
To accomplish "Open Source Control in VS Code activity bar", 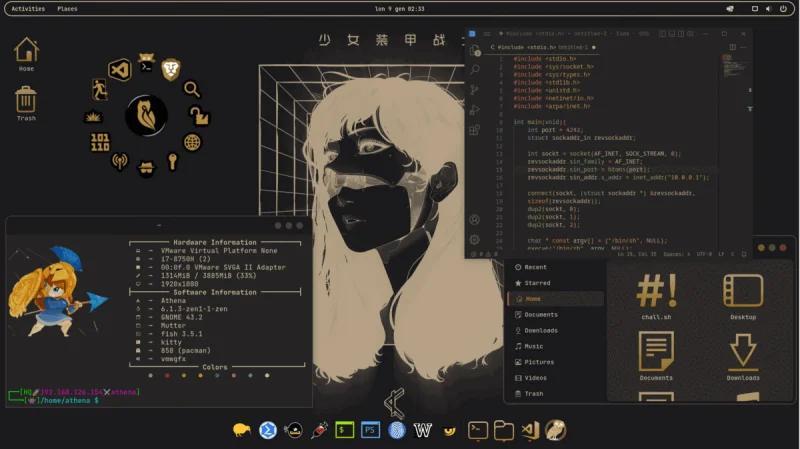I will click(475, 90).
